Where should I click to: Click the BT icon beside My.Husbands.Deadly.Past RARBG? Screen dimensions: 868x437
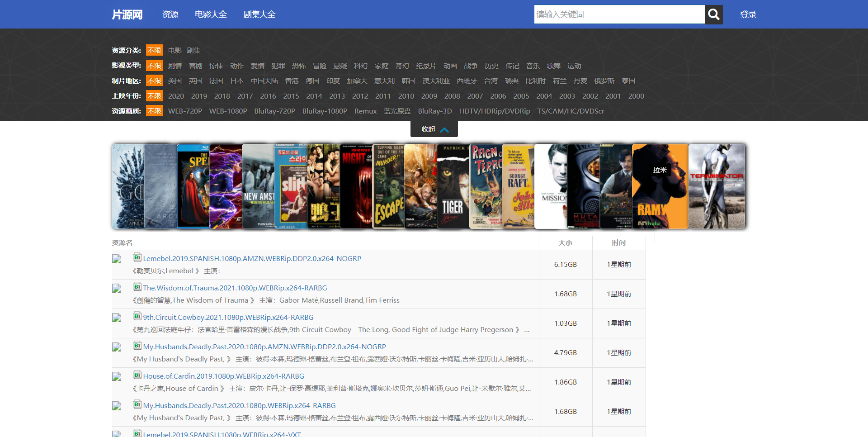point(137,404)
